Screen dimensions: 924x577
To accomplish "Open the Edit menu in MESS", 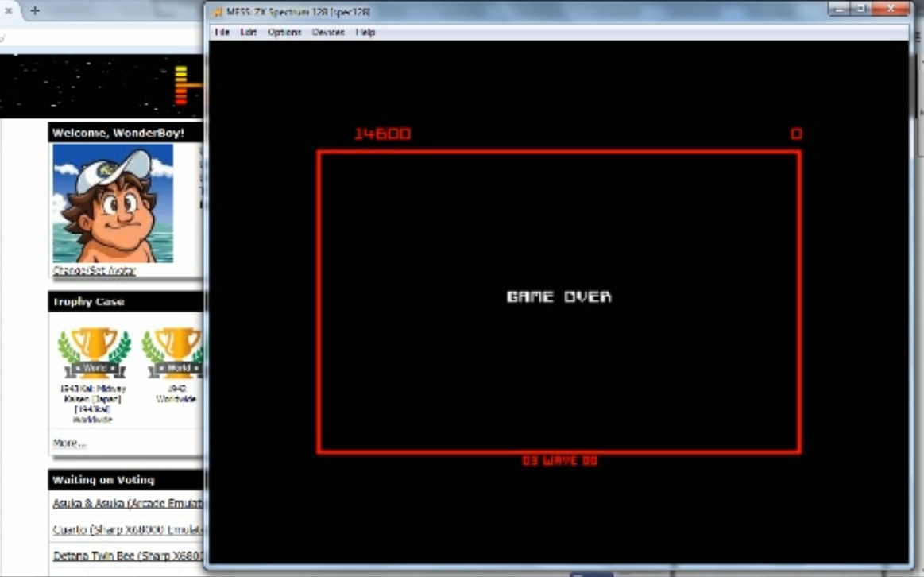I will (249, 33).
